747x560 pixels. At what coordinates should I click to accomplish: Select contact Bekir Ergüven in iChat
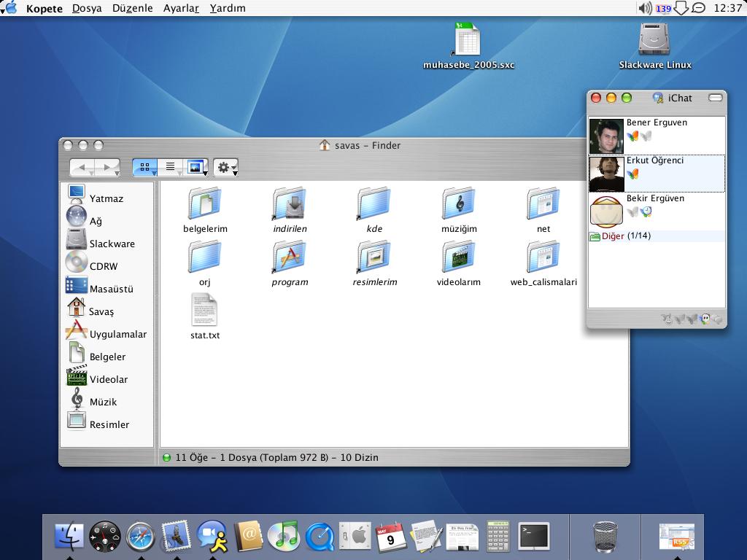[x=657, y=211]
